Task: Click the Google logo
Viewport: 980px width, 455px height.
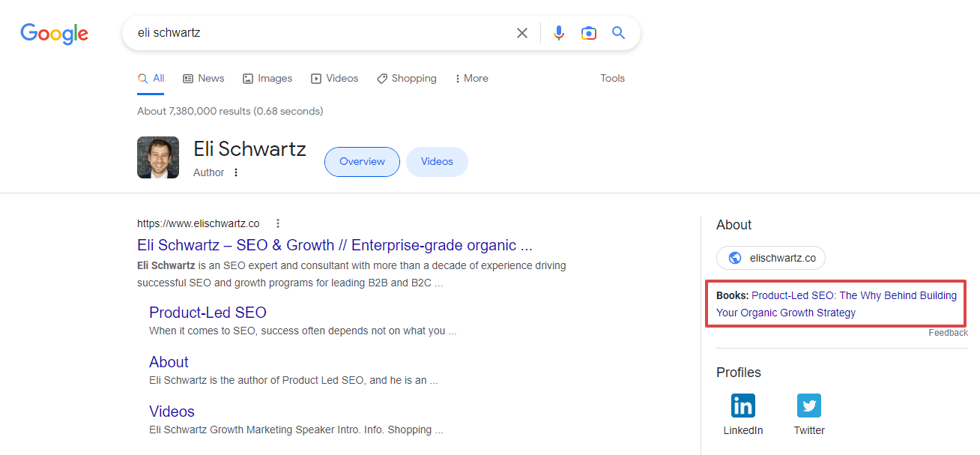Action: [54, 33]
